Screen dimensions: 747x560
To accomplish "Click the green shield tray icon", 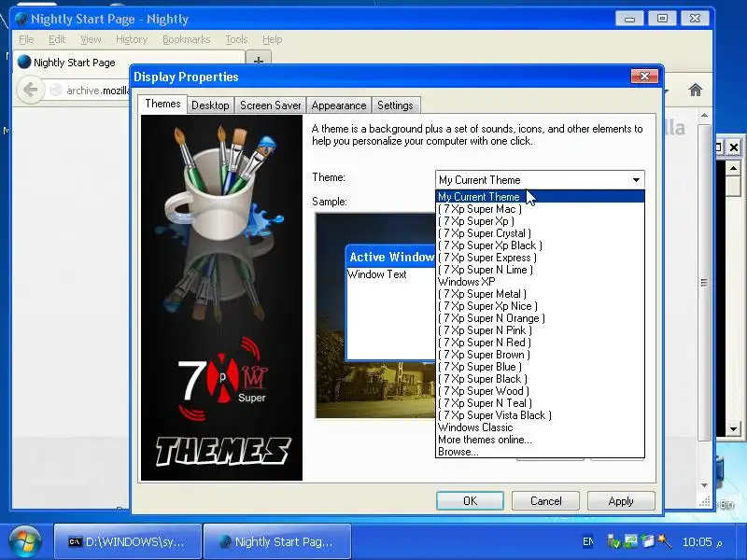I will click(613, 541).
